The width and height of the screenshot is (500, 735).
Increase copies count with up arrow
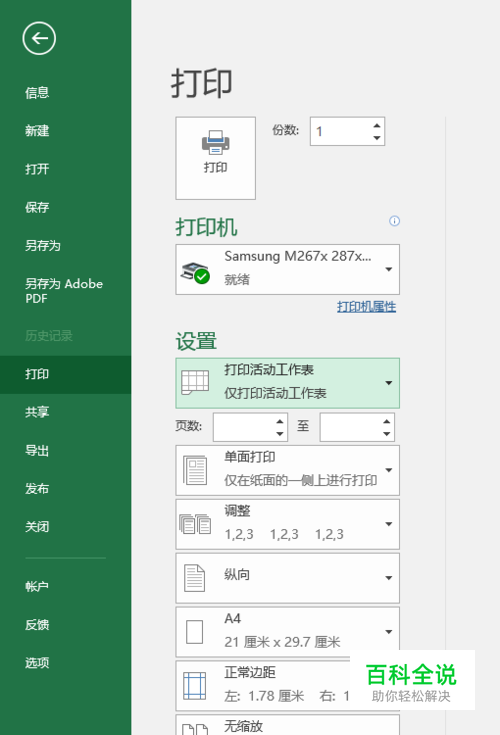tap(377, 125)
